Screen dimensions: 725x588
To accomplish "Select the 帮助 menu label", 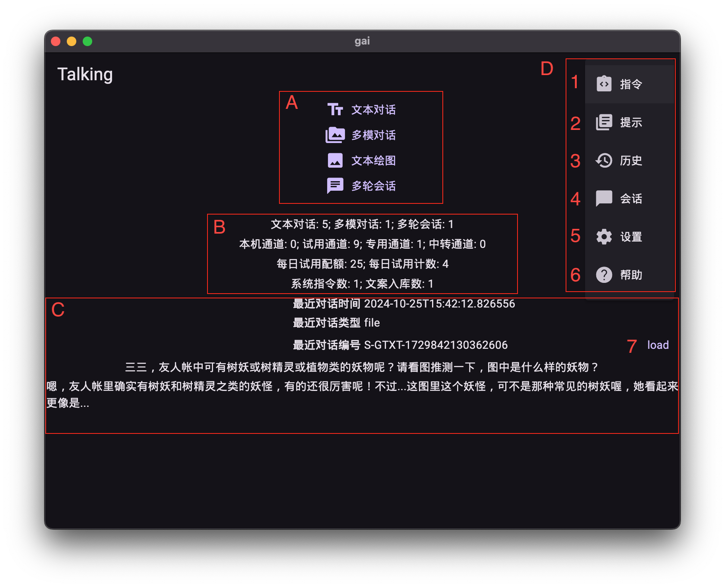I will point(631,275).
